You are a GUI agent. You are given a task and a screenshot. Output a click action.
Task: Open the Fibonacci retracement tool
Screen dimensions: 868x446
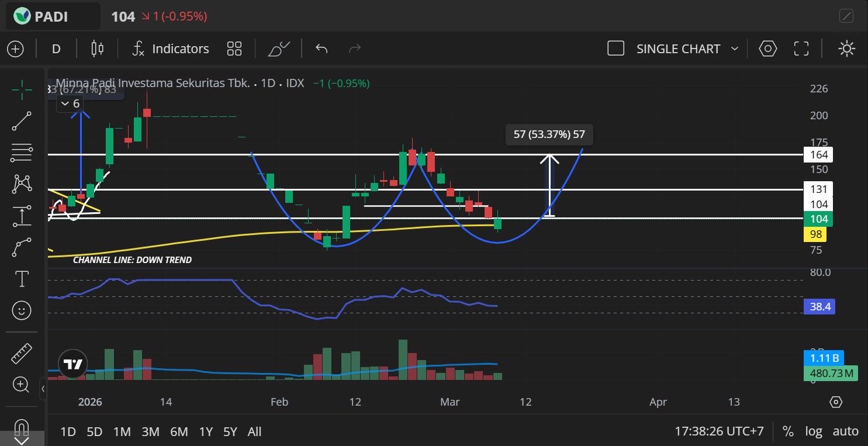tap(22, 153)
